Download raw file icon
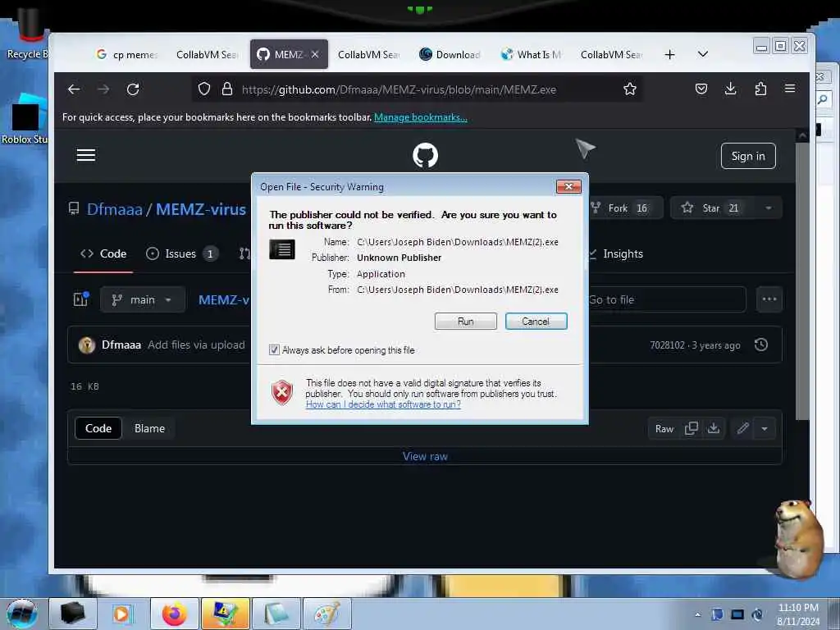This screenshot has height=630, width=840. (714, 428)
